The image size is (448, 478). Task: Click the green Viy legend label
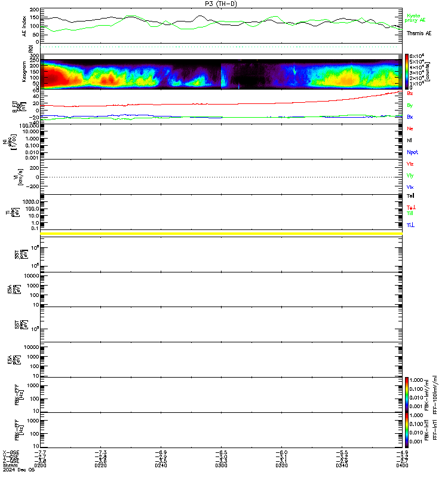point(410,176)
